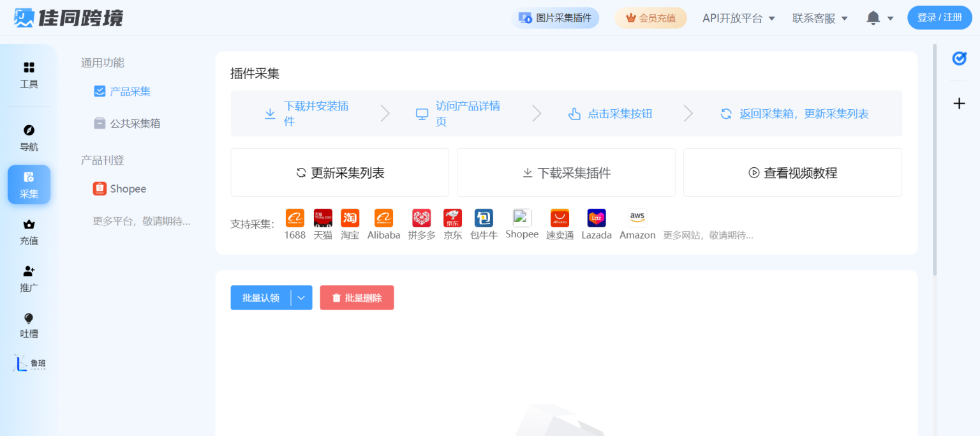Expand the 批量认领 dropdown arrow

[x=302, y=298]
